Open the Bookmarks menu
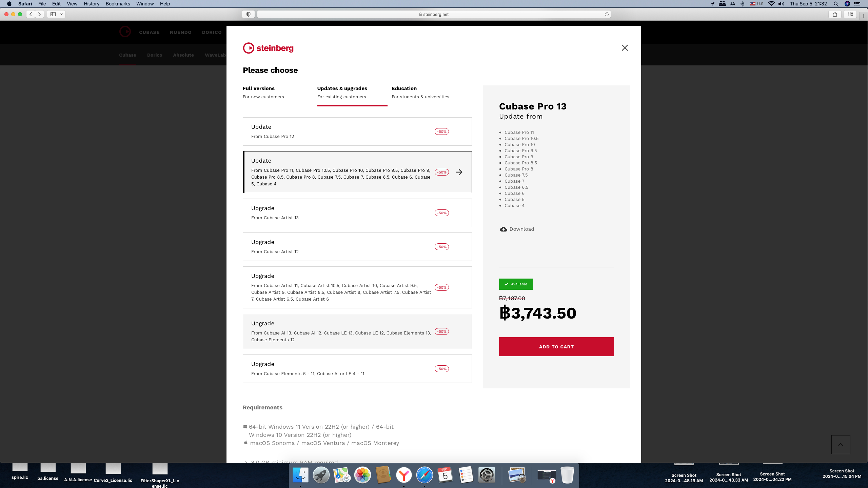The width and height of the screenshot is (868, 488). (x=118, y=4)
